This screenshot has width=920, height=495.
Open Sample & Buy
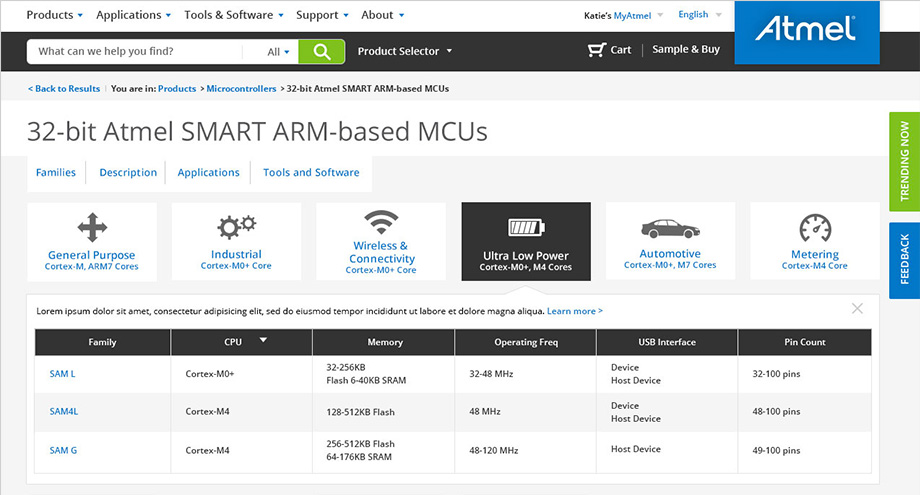686,49
